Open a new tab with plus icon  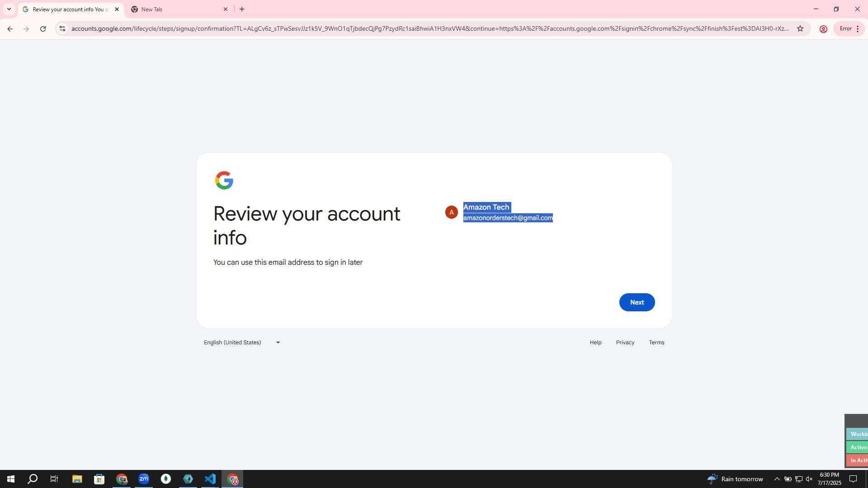pos(242,9)
